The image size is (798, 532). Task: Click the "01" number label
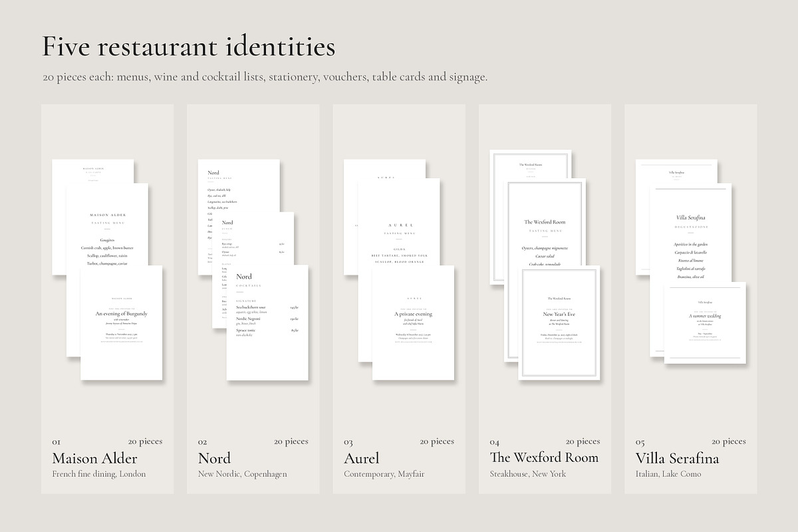[57, 442]
